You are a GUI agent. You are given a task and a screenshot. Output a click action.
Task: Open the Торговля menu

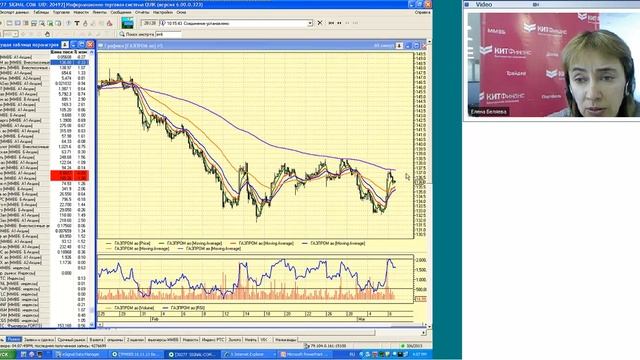pyautogui.click(x=62, y=12)
